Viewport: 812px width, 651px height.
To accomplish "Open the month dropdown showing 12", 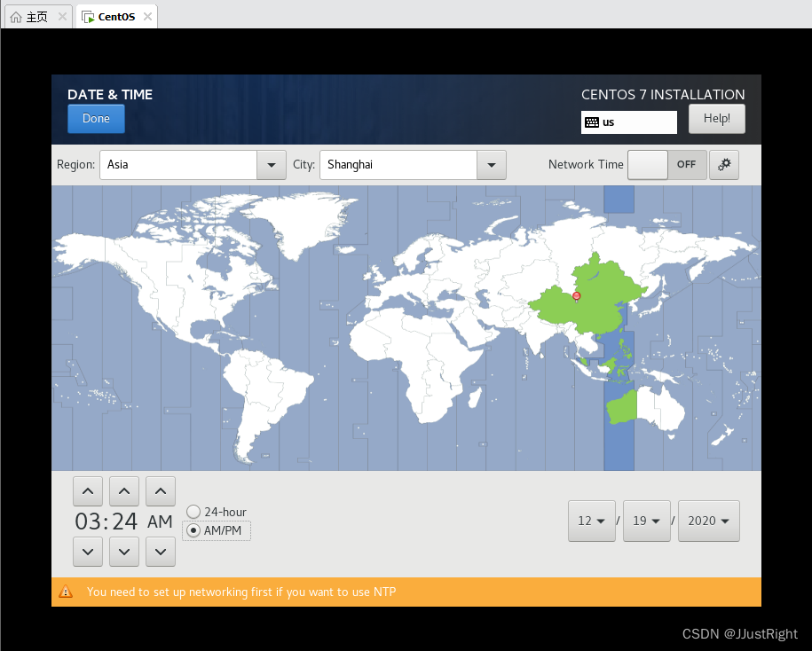I will [592, 522].
